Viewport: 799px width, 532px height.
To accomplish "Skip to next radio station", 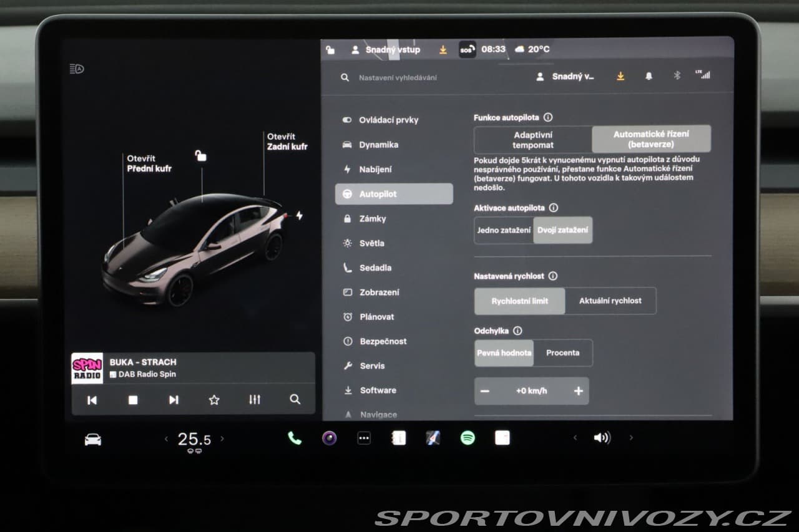I will click(174, 400).
